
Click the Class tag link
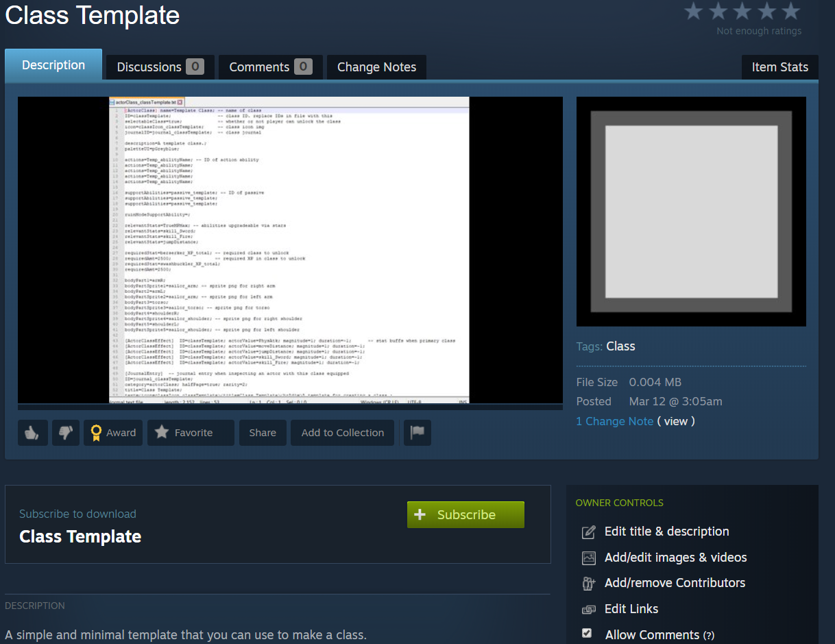click(x=620, y=346)
